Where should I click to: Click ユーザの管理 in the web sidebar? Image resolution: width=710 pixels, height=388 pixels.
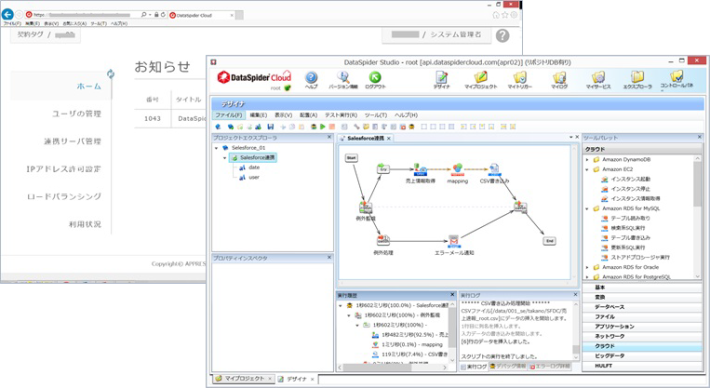[x=77, y=114]
